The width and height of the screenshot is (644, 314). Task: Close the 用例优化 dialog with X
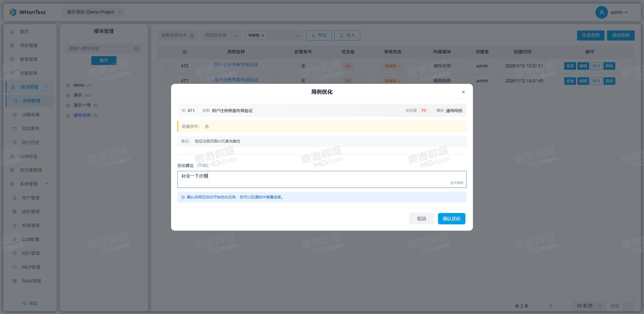[463, 92]
